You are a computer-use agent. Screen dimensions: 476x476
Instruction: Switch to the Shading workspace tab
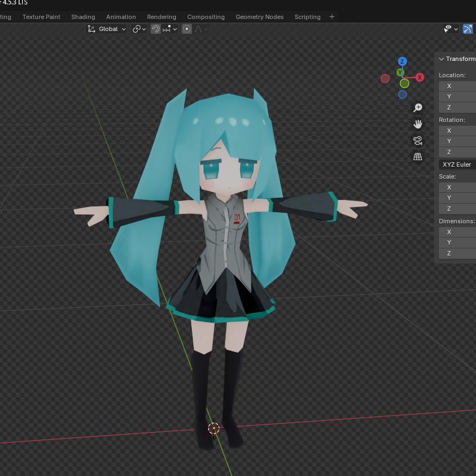coord(83,17)
